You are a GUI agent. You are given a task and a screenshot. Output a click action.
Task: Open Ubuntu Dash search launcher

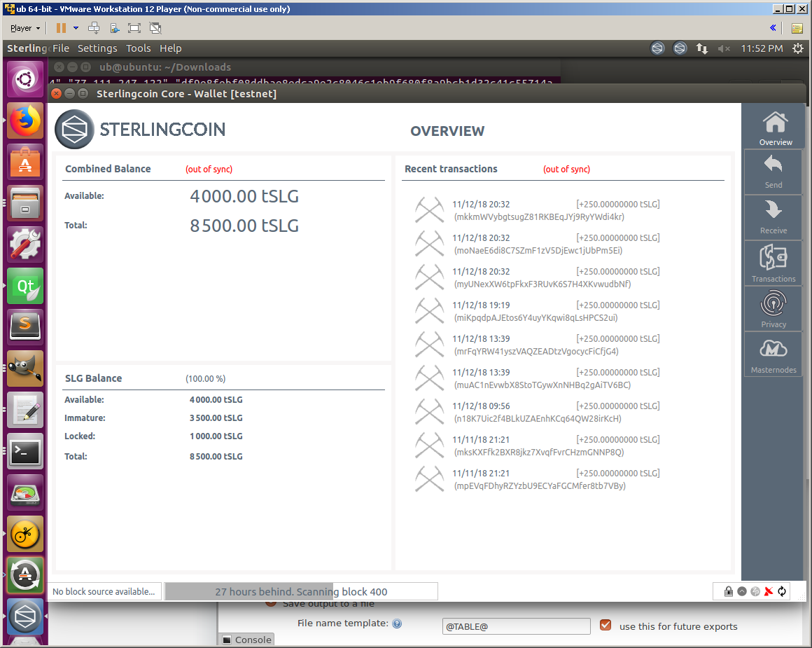click(x=25, y=79)
